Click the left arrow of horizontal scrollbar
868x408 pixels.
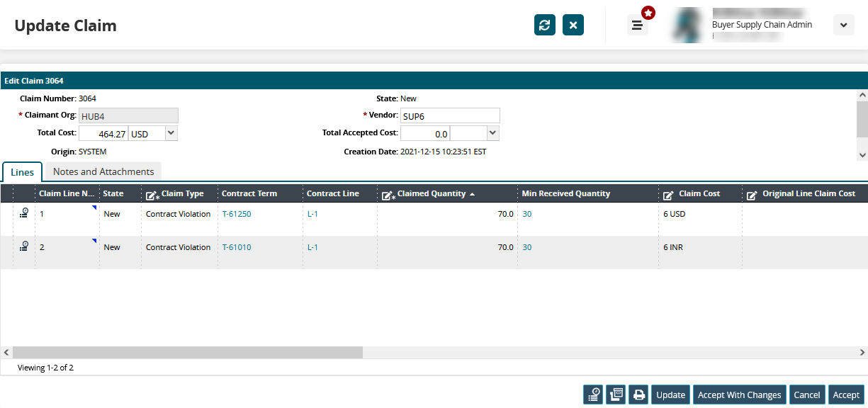point(6,352)
